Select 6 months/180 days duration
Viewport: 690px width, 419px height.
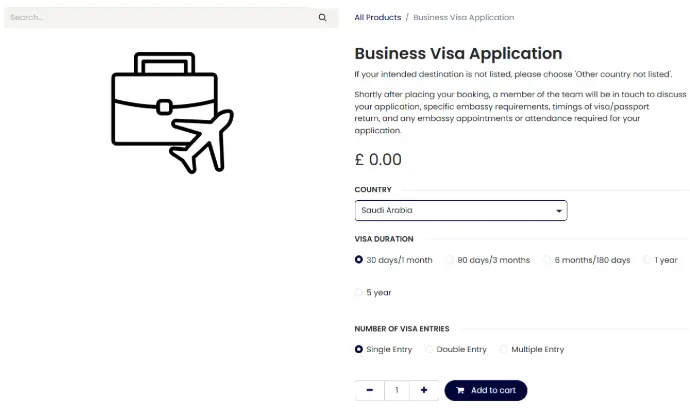point(548,260)
